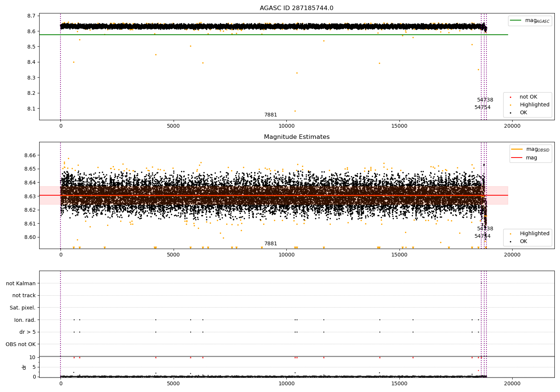
Task: Click the 'dr > 5' y-axis label
Action: tap(28, 332)
